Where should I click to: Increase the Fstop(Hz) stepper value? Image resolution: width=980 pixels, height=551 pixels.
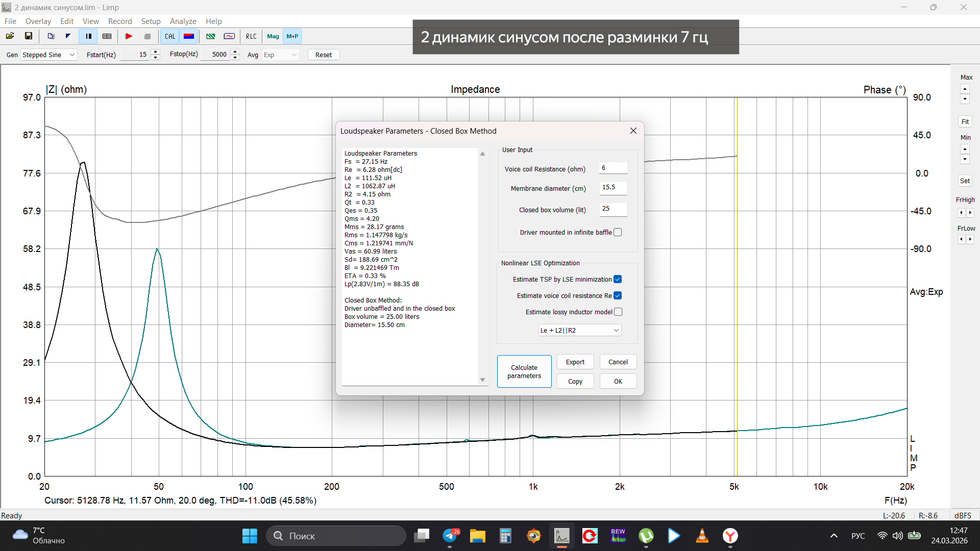[235, 52]
